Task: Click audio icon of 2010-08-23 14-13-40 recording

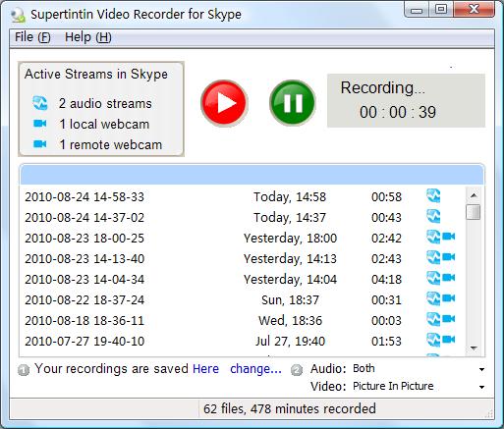Action: coord(433,257)
